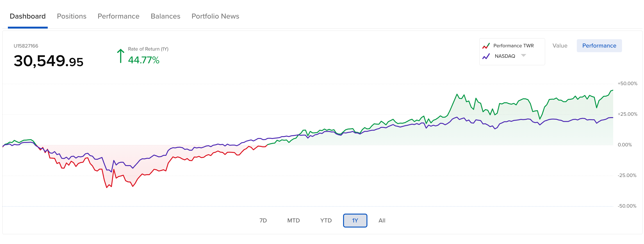Click the green up-arrow return indicator

[x=120, y=56]
